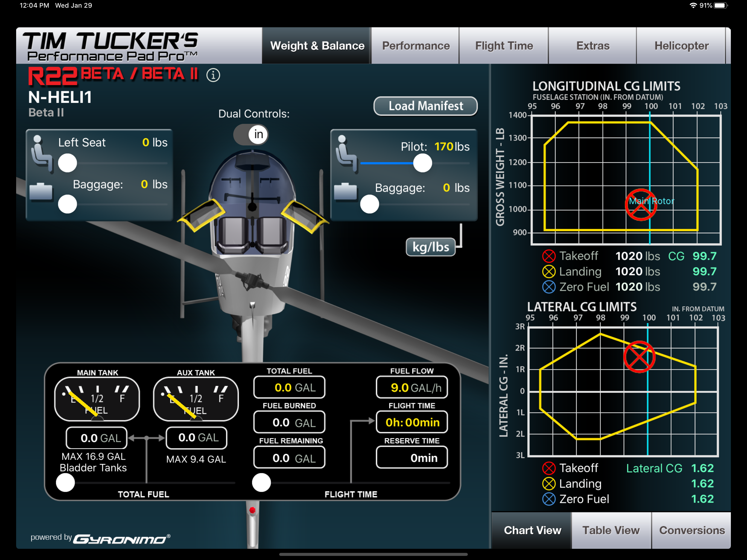Viewport: 747px width, 560px height.
Task: Tap the Total Fuel slider handle
Action: tap(65, 483)
